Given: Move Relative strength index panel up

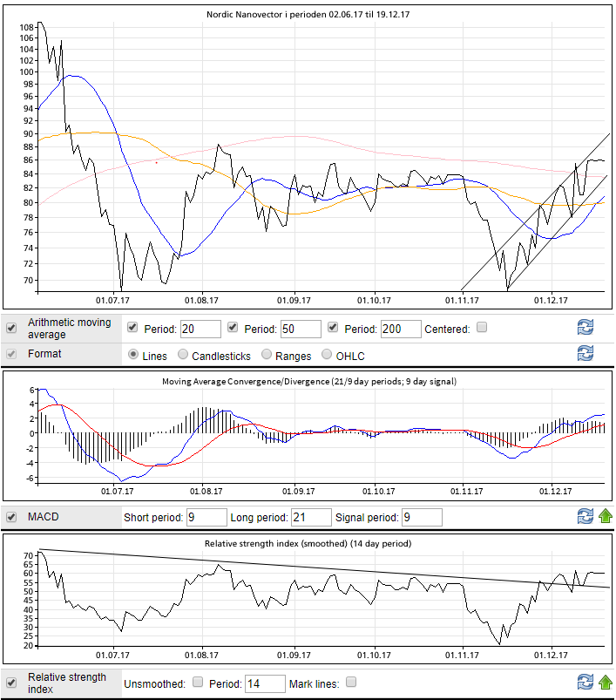Looking at the screenshot, I should 606,683.
